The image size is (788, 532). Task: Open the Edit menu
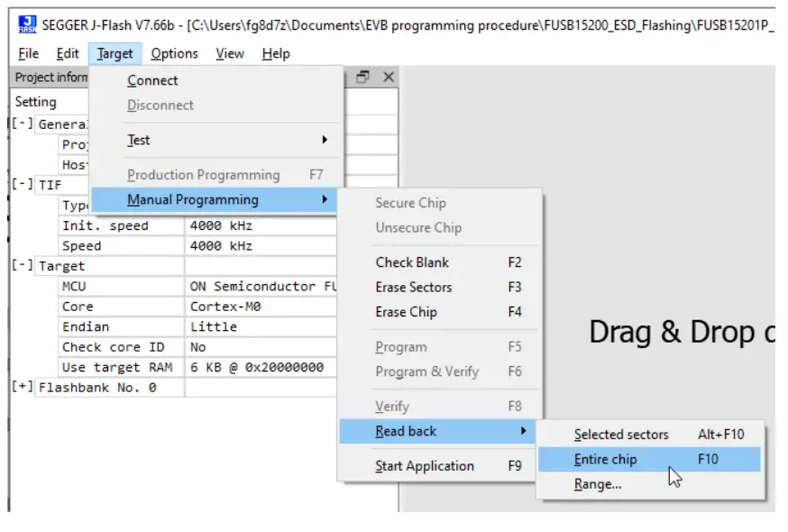[68, 53]
